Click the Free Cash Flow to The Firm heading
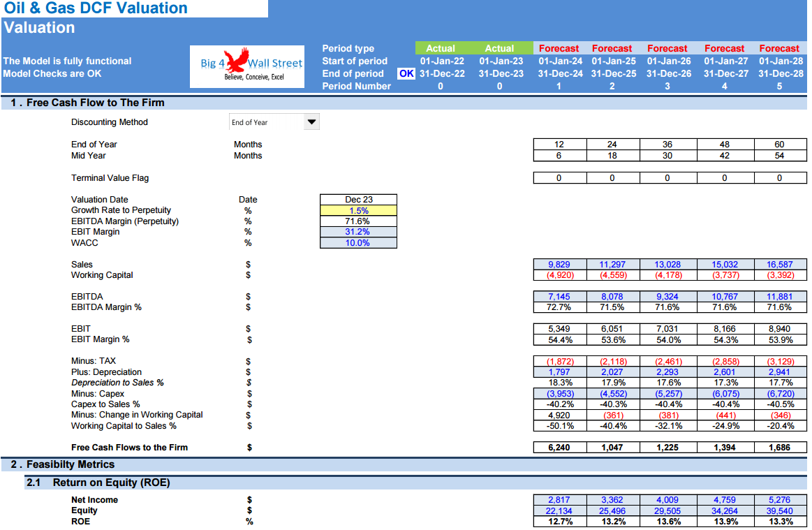The height and width of the screenshot is (530, 812). (x=95, y=103)
